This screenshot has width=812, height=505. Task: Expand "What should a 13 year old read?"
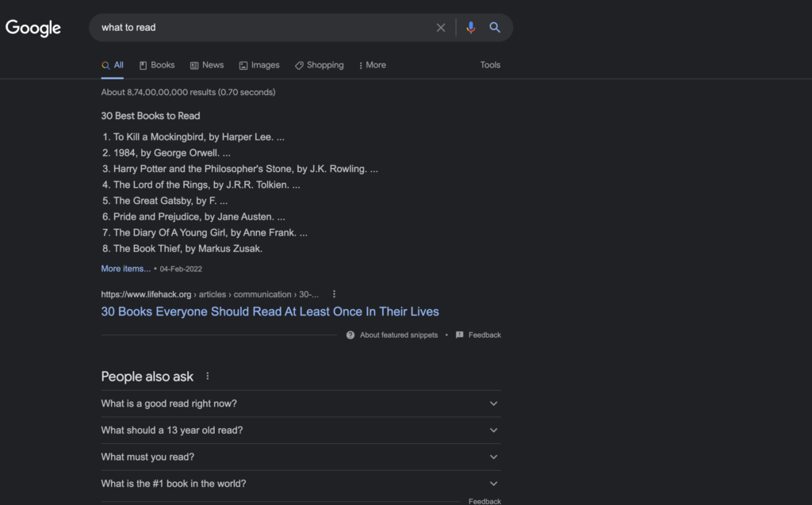pyautogui.click(x=493, y=430)
